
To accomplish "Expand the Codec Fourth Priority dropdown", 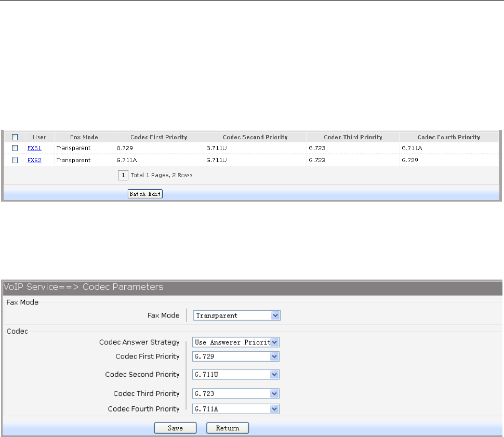I will pos(235,409).
